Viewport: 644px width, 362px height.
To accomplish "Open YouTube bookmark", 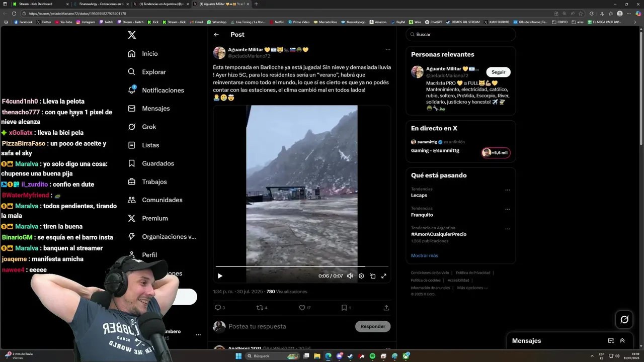I will coord(63,22).
